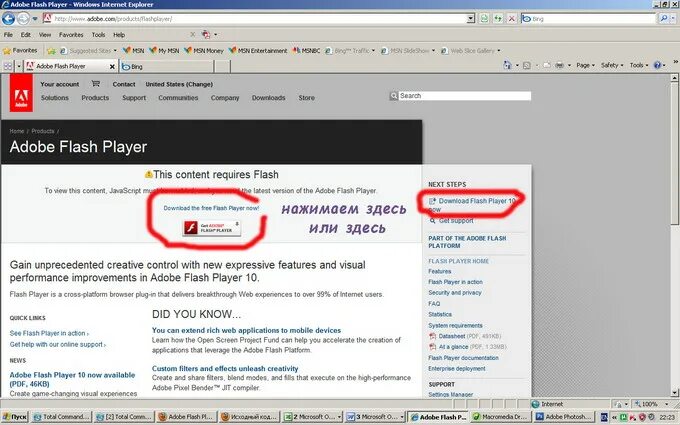Click into the Adobe Search field
The image size is (680, 425).
[464, 96]
